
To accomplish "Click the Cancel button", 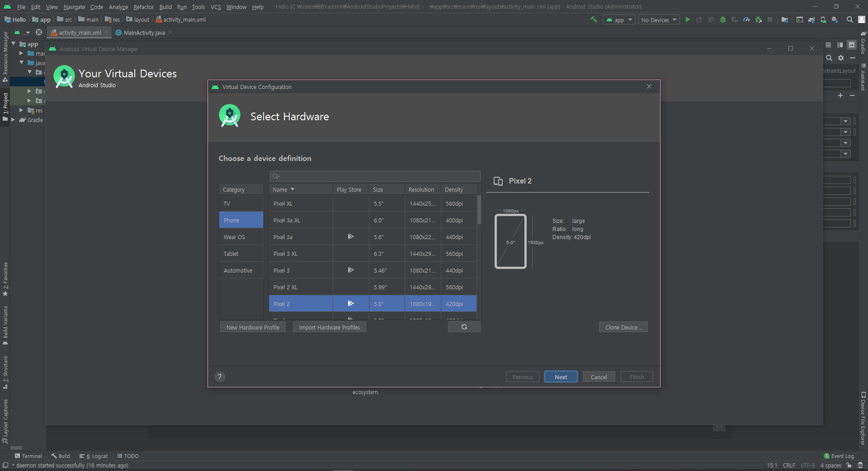I will tap(599, 377).
